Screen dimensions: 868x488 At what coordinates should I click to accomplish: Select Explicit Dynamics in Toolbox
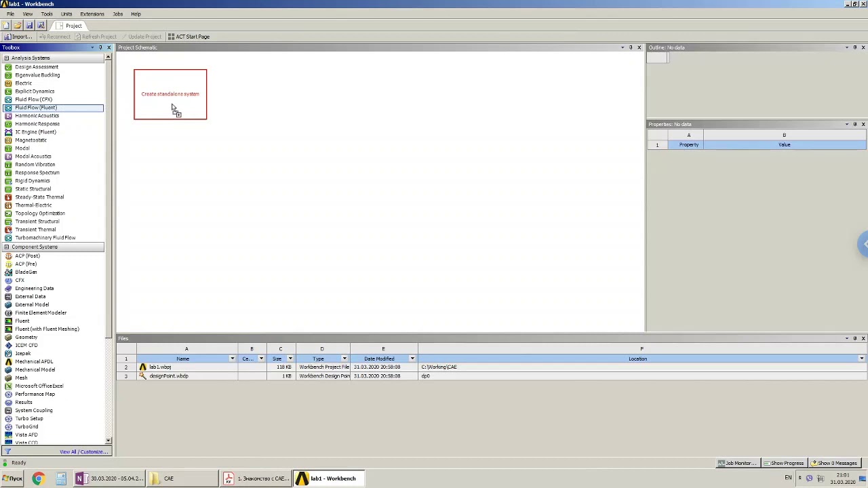point(35,91)
